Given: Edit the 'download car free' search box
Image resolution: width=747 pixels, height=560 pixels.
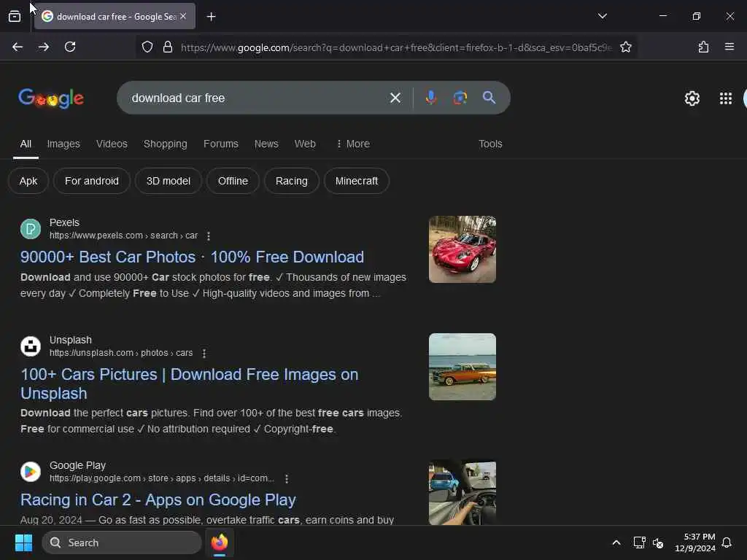Looking at the screenshot, I should point(258,98).
